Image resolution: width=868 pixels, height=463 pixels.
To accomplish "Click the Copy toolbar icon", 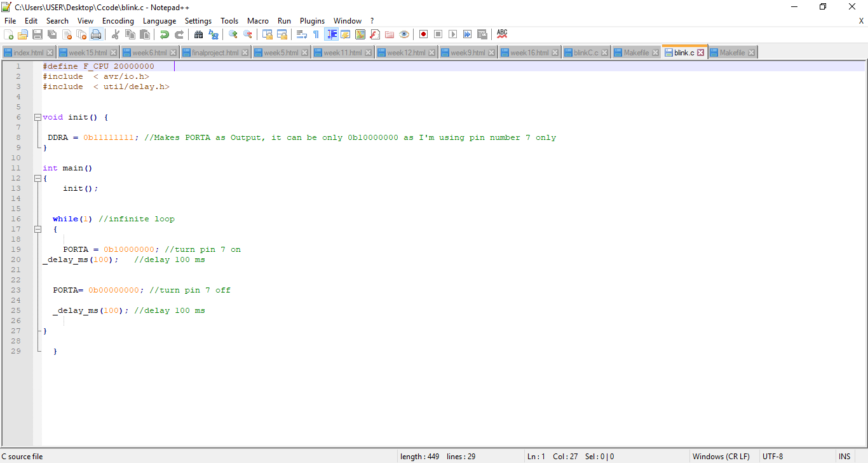I will click(x=130, y=34).
